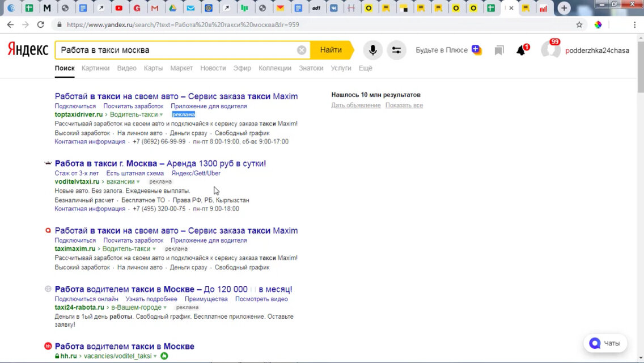Open the Эфир tab
Image resolution: width=644 pixels, height=363 pixels.
pyautogui.click(x=242, y=68)
